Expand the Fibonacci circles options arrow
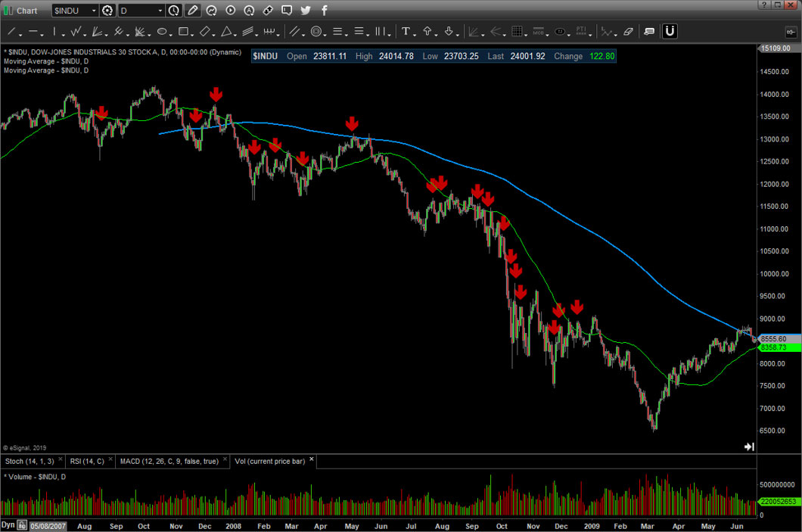Image resolution: width=802 pixels, height=532 pixels. coord(325,35)
